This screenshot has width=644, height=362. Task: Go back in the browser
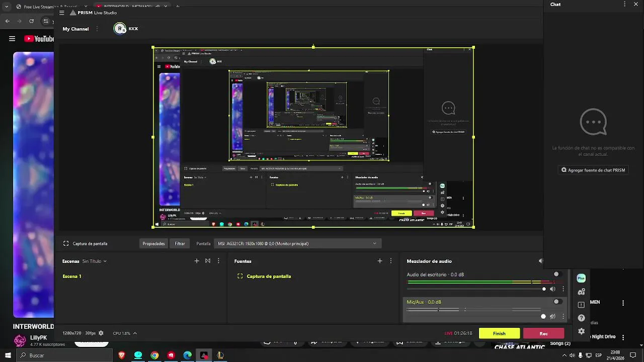(7, 21)
